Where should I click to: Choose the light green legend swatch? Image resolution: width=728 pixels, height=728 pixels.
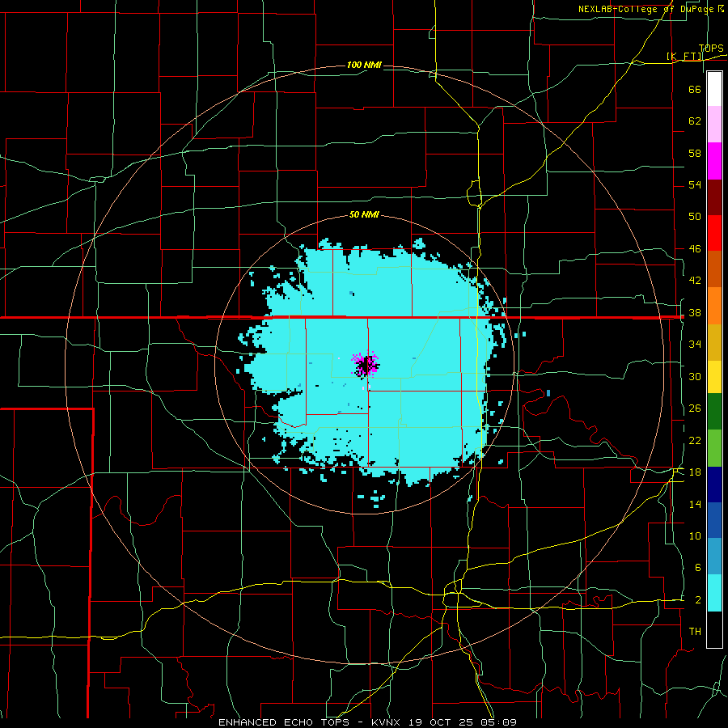click(x=714, y=448)
